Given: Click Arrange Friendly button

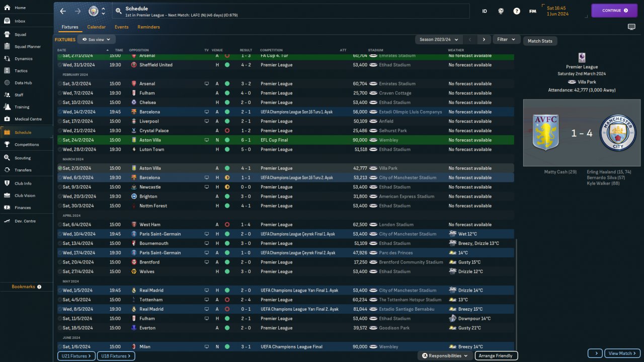Looking at the screenshot, I should click(496, 356).
